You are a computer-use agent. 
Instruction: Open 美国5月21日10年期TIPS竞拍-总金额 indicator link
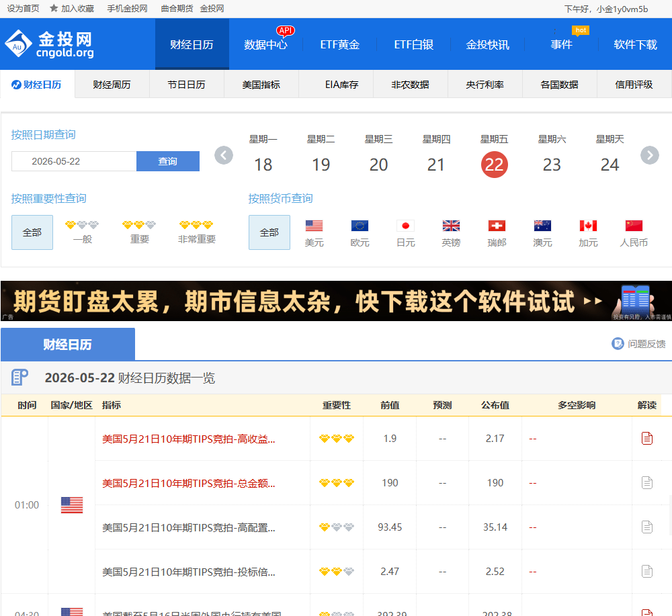(x=189, y=483)
